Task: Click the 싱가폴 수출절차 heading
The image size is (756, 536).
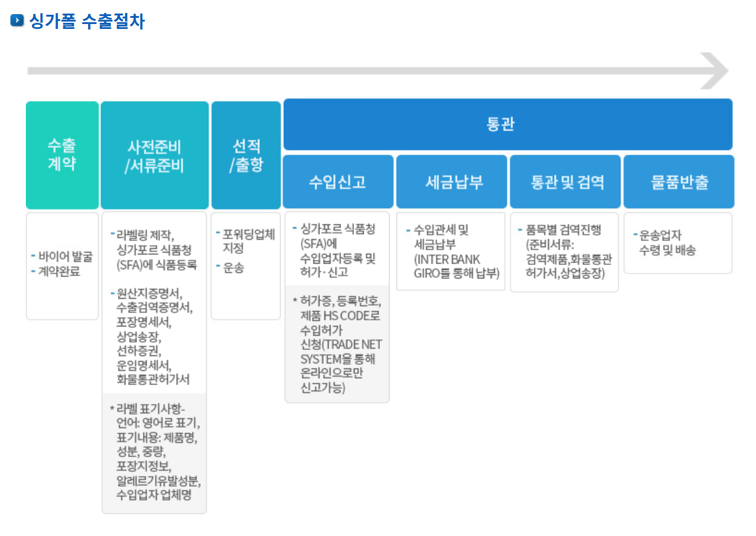Action: (x=87, y=21)
